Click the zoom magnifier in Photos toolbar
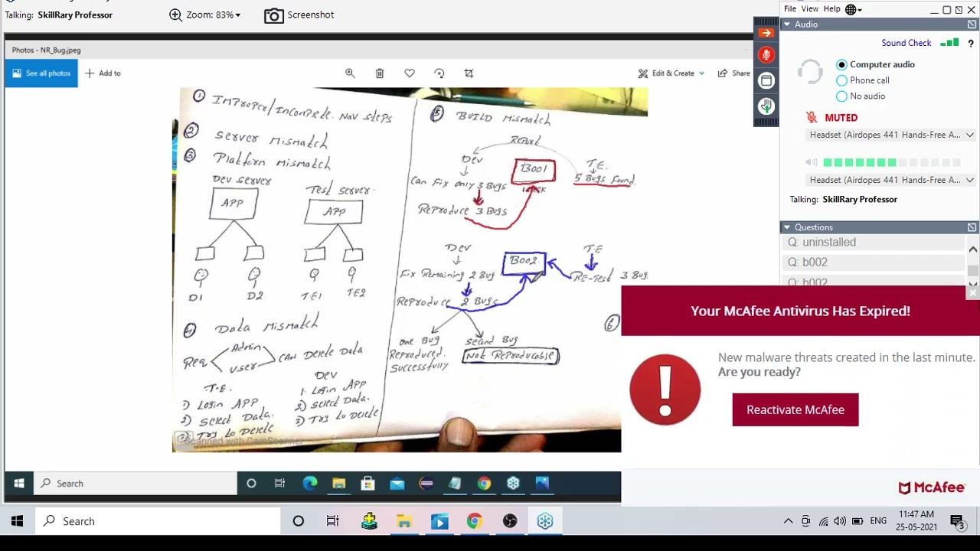This screenshot has height=551, width=980. point(350,73)
